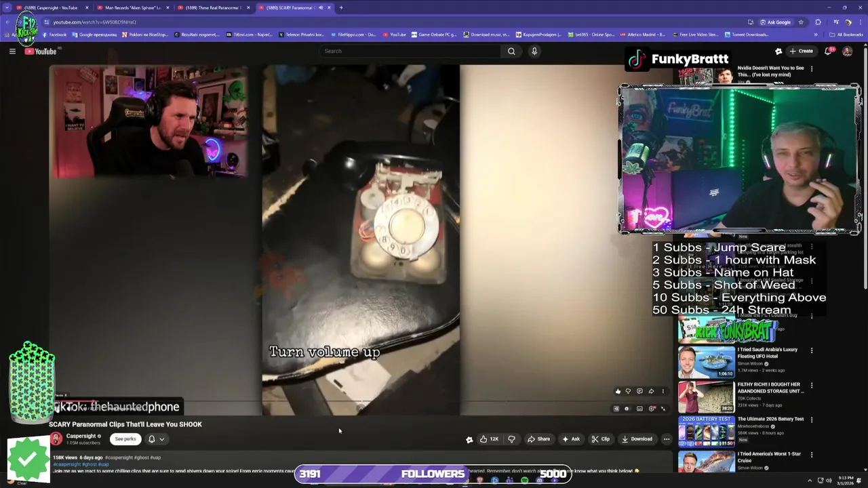Show hidden system tray icons
The width and height of the screenshot is (868, 488).
tap(809, 481)
